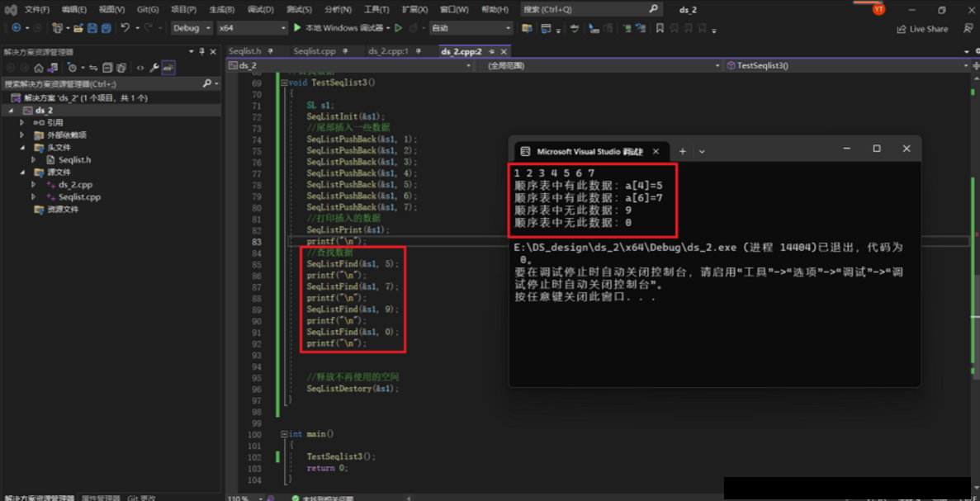
Task: Click the Live Share button
Action: pos(922,29)
